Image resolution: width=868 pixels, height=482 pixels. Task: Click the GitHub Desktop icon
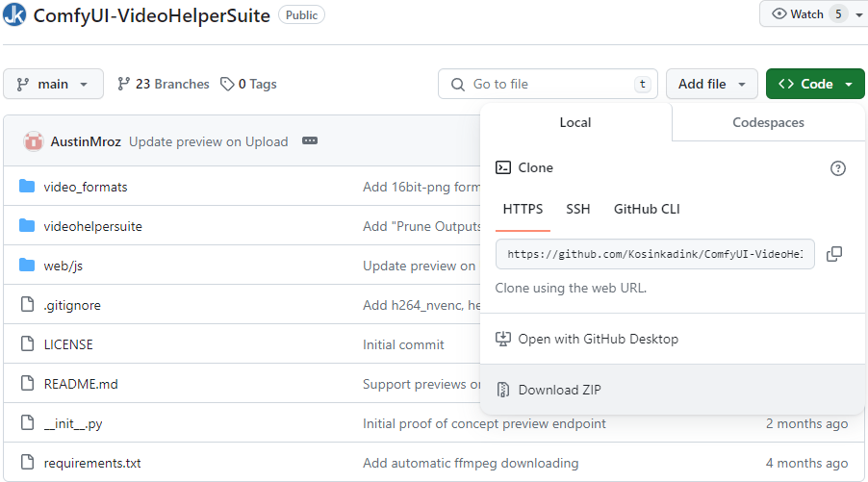tap(503, 339)
